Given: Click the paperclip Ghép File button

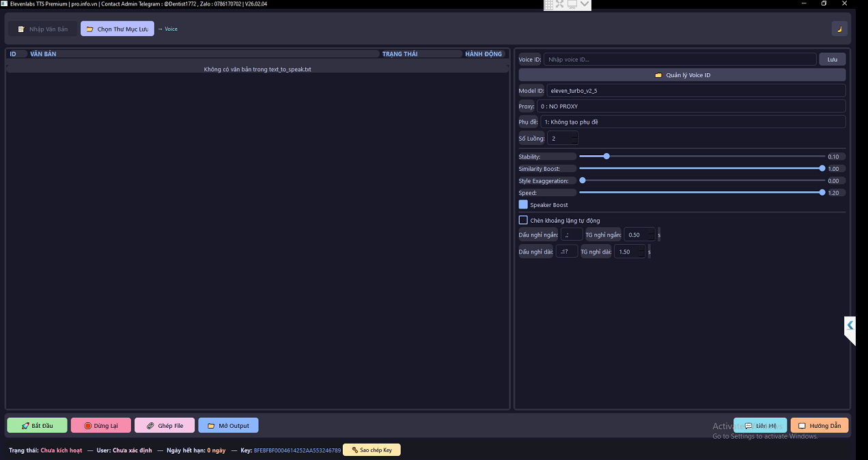Looking at the screenshot, I should point(165,426).
